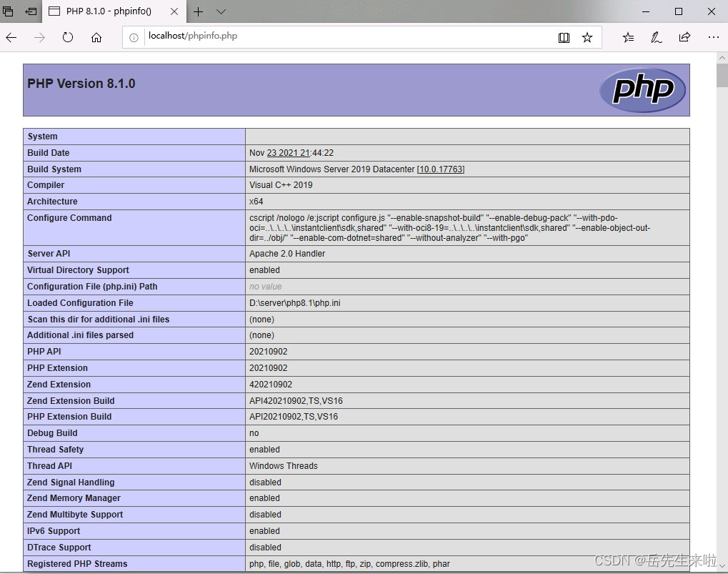Click the Build System label cell

click(134, 169)
